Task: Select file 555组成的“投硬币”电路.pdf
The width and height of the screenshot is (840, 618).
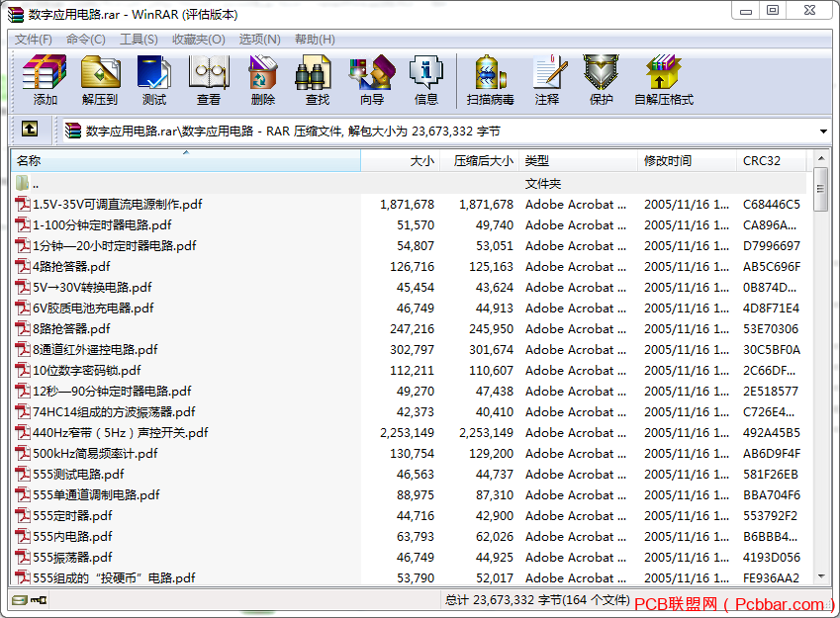Action: pos(114,577)
